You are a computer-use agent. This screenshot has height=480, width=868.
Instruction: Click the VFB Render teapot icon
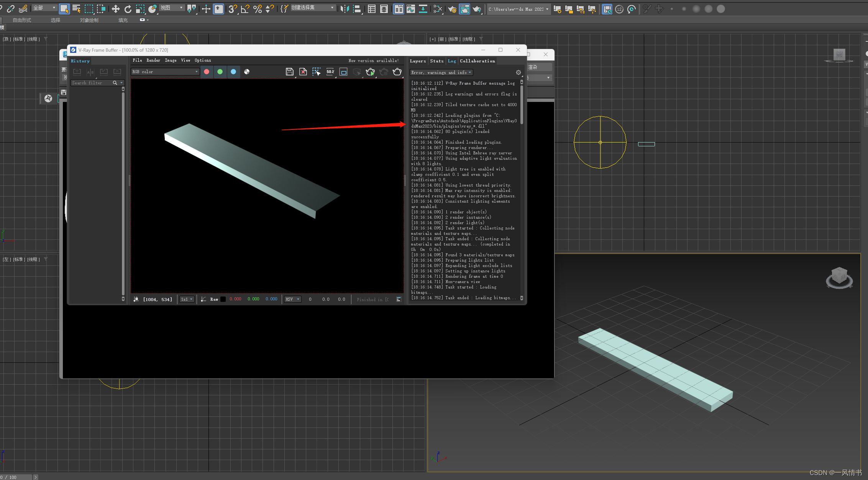[x=397, y=72]
